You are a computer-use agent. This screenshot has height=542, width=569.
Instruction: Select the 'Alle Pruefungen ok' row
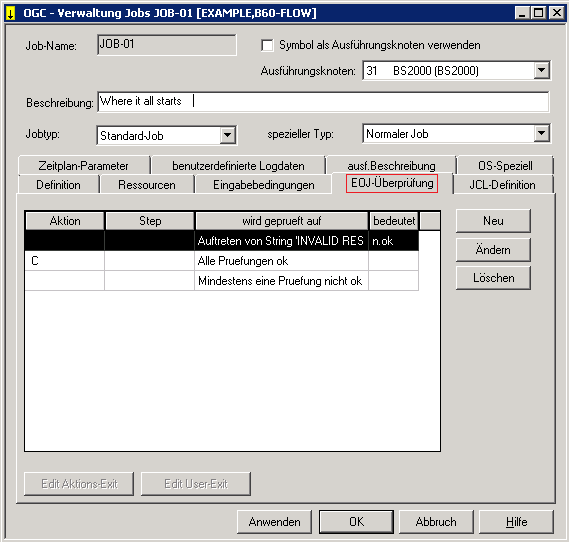click(x=222, y=261)
